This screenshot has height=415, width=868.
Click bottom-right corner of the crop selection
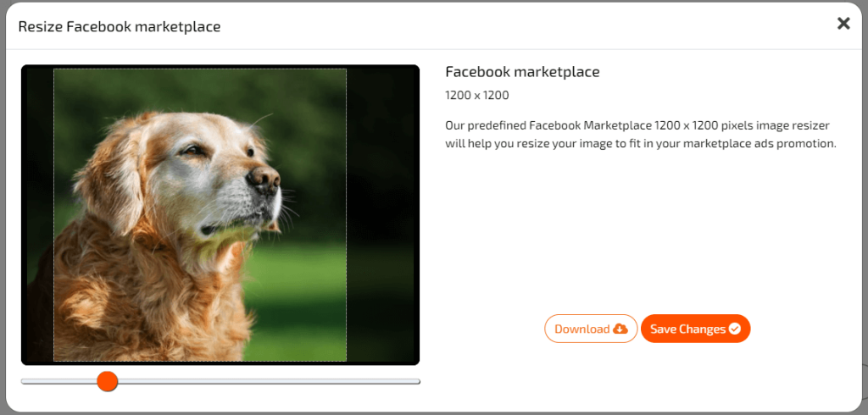[x=346, y=361]
